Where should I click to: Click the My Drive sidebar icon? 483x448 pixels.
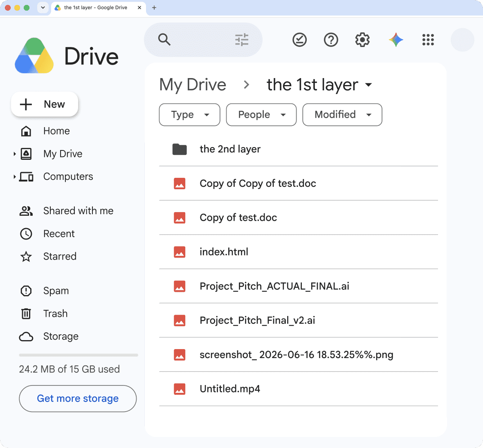click(x=26, y=154)
